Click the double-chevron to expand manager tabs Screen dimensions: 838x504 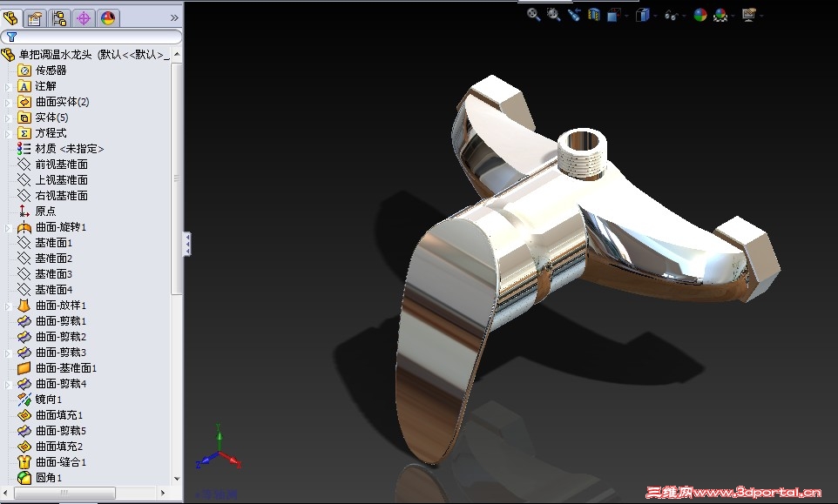coord(174,18)
